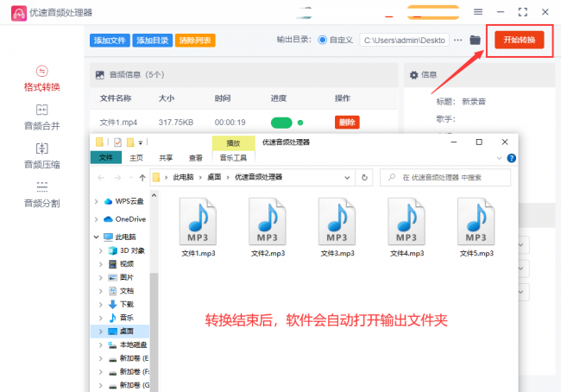Click the 317.75KB size cell
Image resolution: width=561 pixels, height=392 pixels.
pos(176,123)
